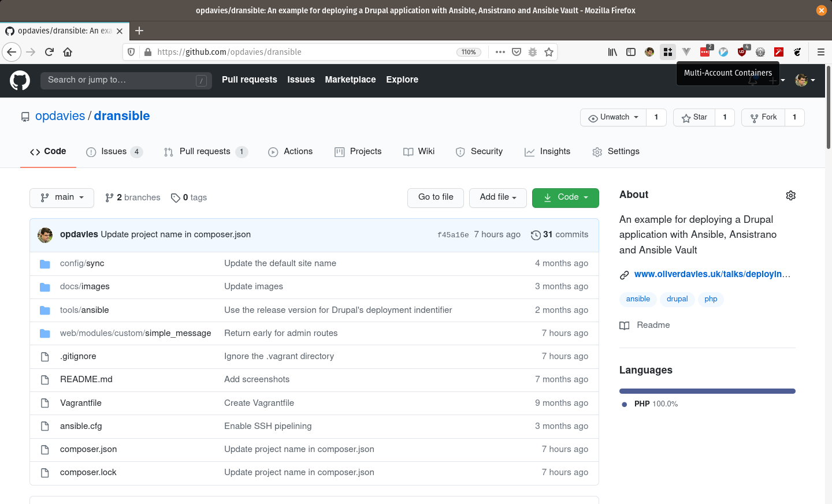Toggle the Unwatch notification button

pos(613,117)
